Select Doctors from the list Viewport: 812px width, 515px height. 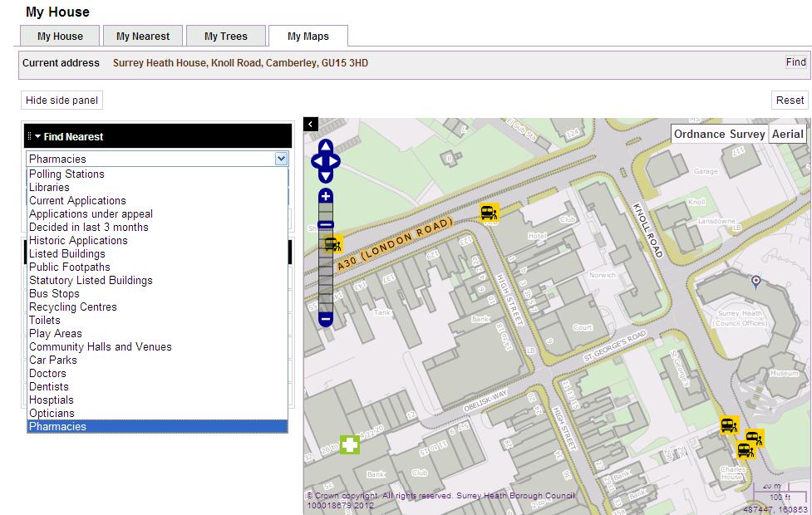[x=157, y=373]
